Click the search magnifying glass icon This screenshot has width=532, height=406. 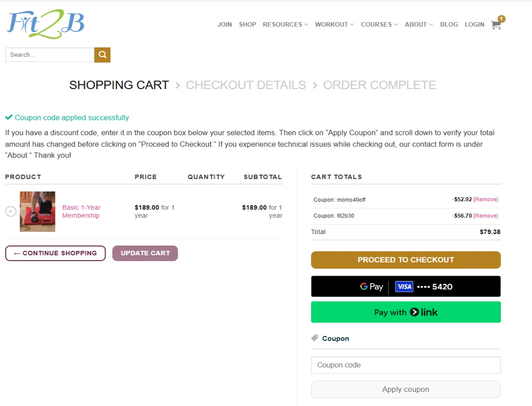pyautogui.click(x=102, y=55)
